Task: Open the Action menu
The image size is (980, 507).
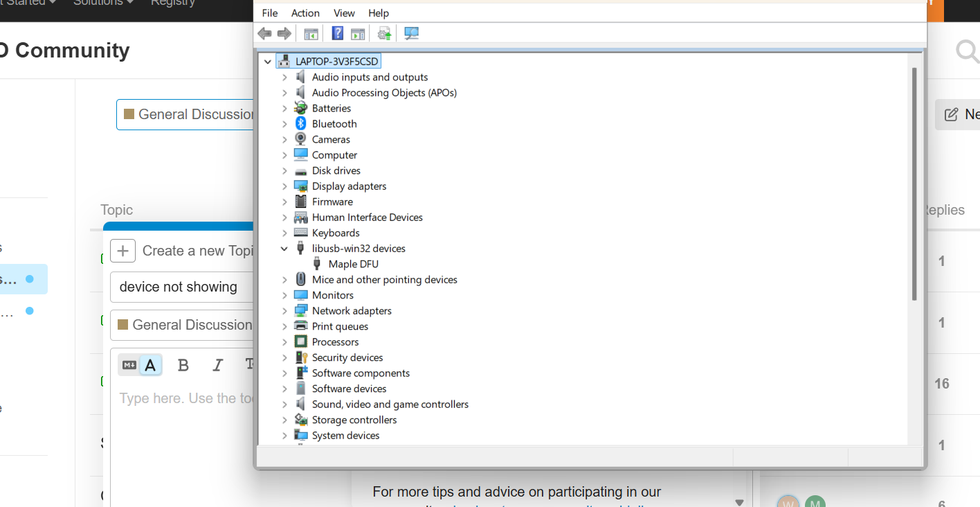Action: (x=305, y=13)
